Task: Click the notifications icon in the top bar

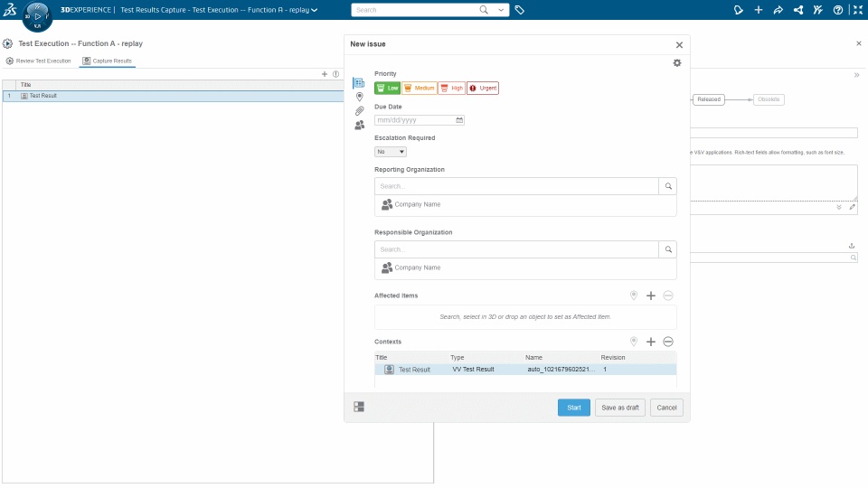Action: [739, 10]
